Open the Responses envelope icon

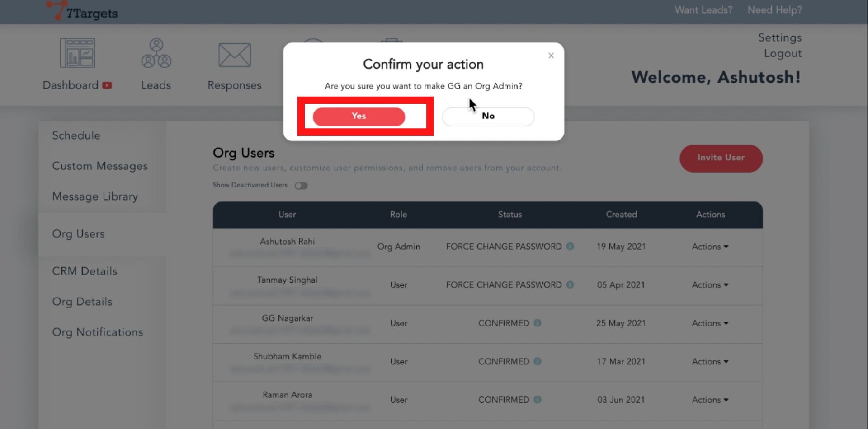(x=234, y=55)
